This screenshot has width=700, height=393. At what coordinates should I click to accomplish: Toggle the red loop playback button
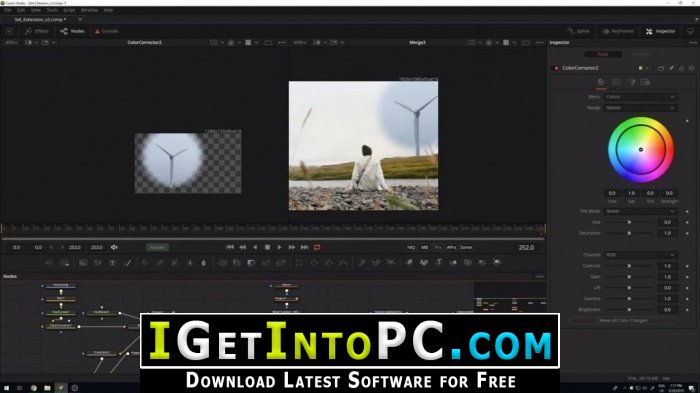pos(317,247)
